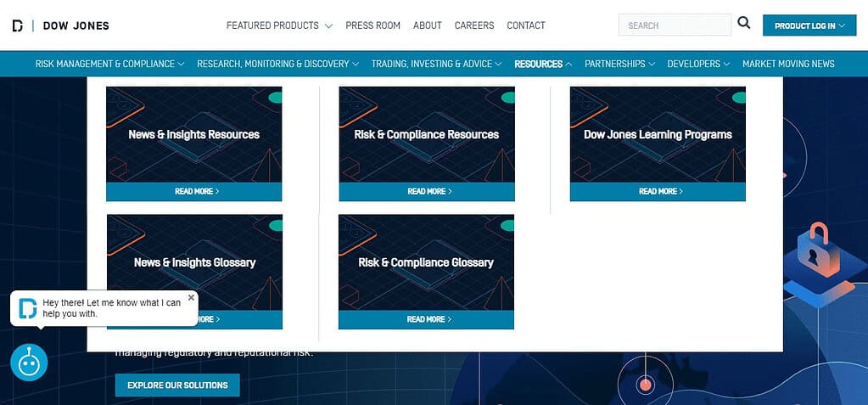The height and width of the screenshot is (405, 868).
Task: Click the search magnifier icon
Action: click(744, 23)
